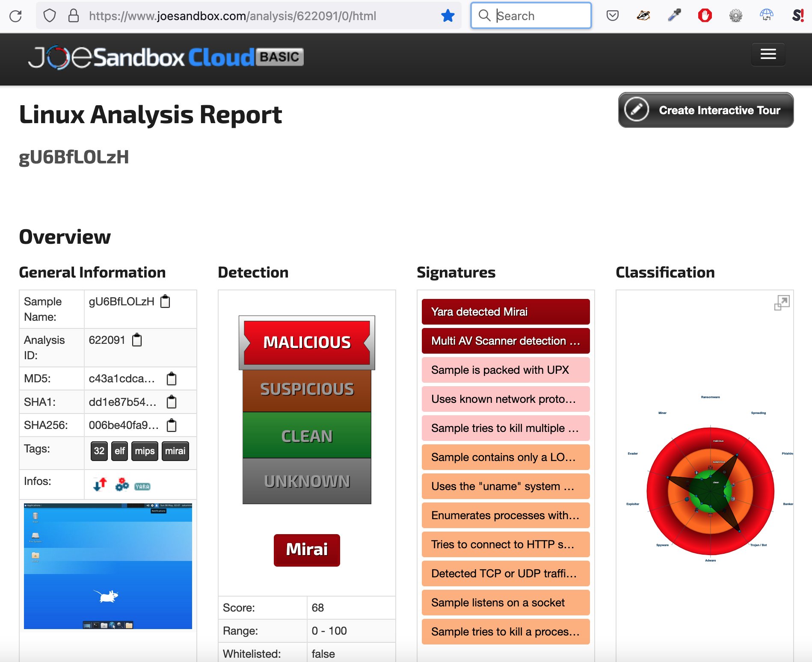
Task: Select the Whitelisted value false
Action: coord(323,654)
